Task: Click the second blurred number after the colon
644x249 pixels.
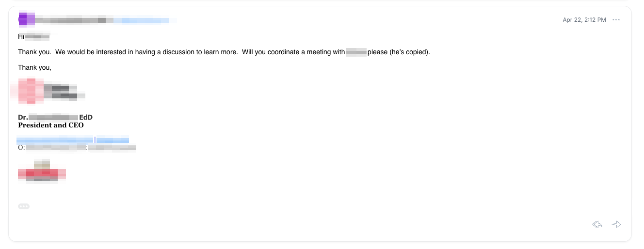Action: [x=112, y=148]
